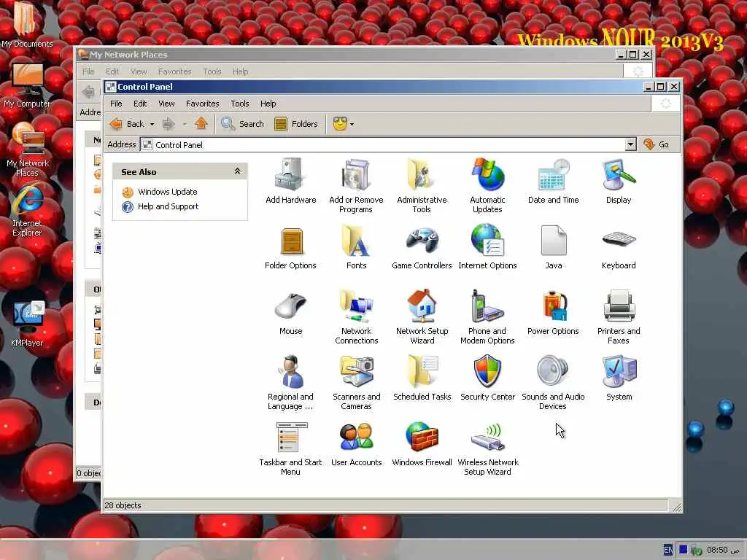Open Administrative Tools folder
The width and height of the screenshot is (747, 560).
pyautogui.click(x=422, y=186)
